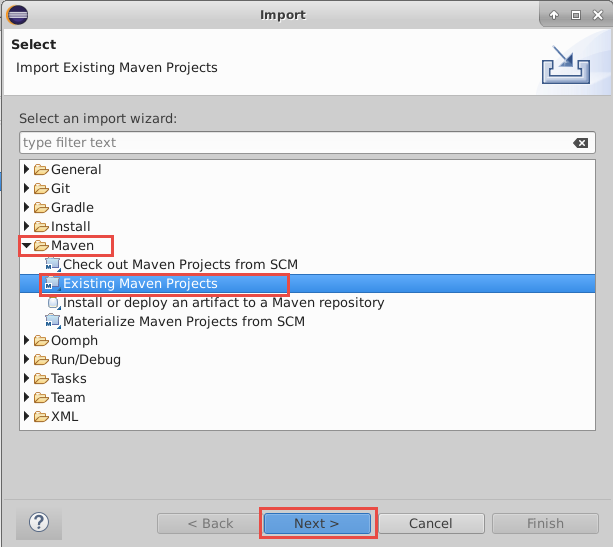Viewport: 613px width, 547px height.
Task: Click the Eclipse logo in the title bar
Action: point(18,15)
